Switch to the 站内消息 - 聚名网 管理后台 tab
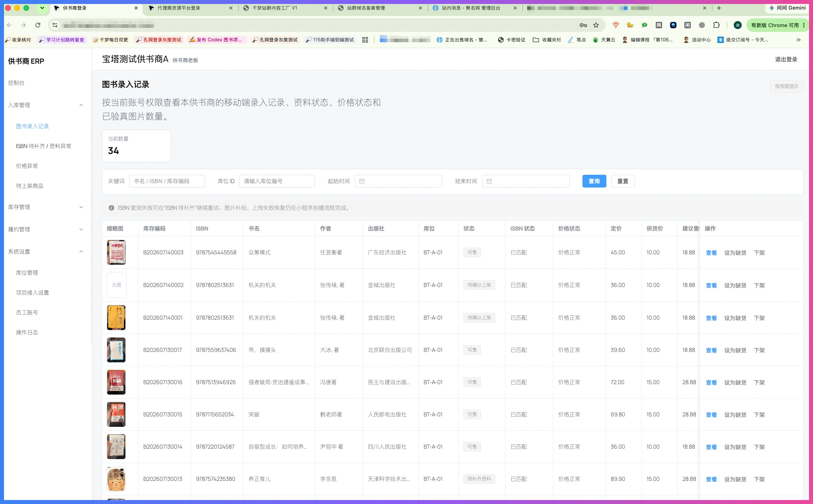 pos(475,8)
